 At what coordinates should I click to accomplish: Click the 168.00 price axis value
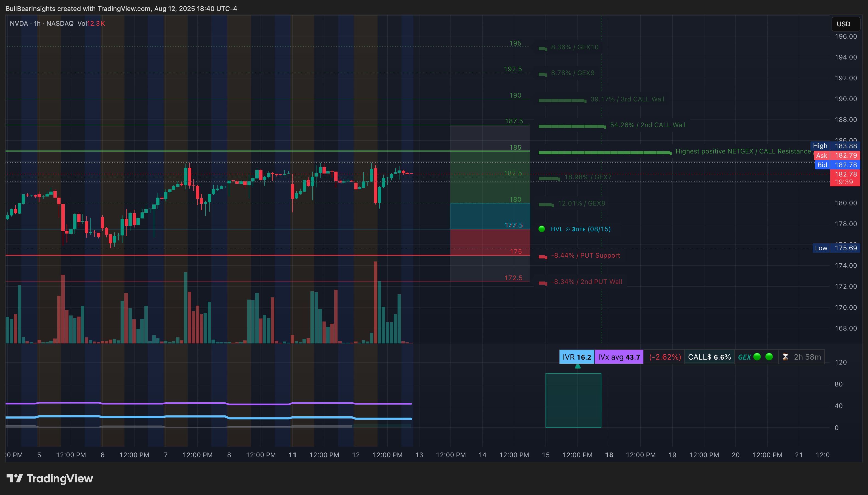coord(846,328)
